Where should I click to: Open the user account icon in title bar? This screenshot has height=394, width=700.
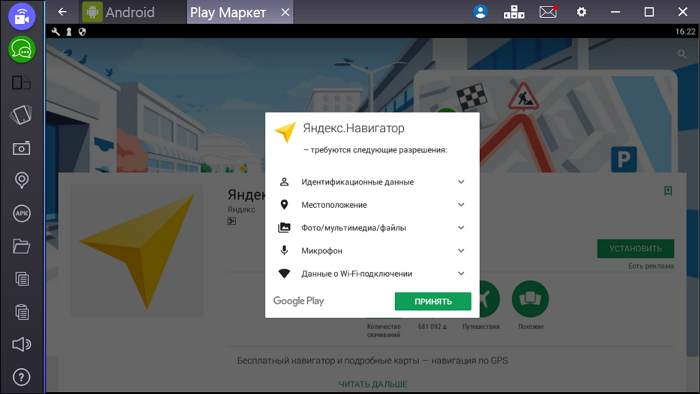pyautogui.click(x=480, y=12)
